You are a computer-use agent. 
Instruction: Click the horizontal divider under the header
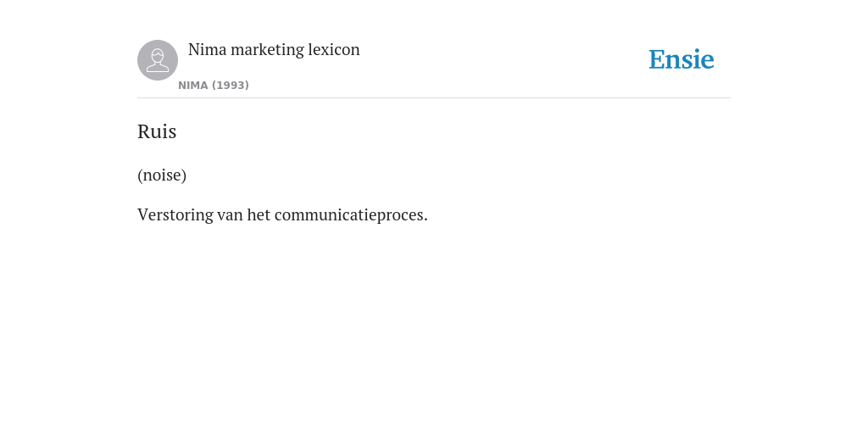point(434,98)
